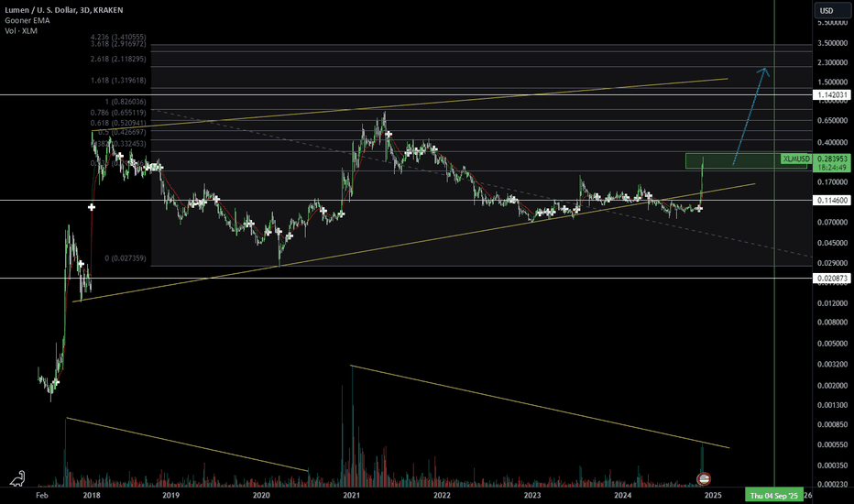Select the 1.618 (1.319618) Fibonacci label
Screen dimensions: 854x504
point(118,80)
